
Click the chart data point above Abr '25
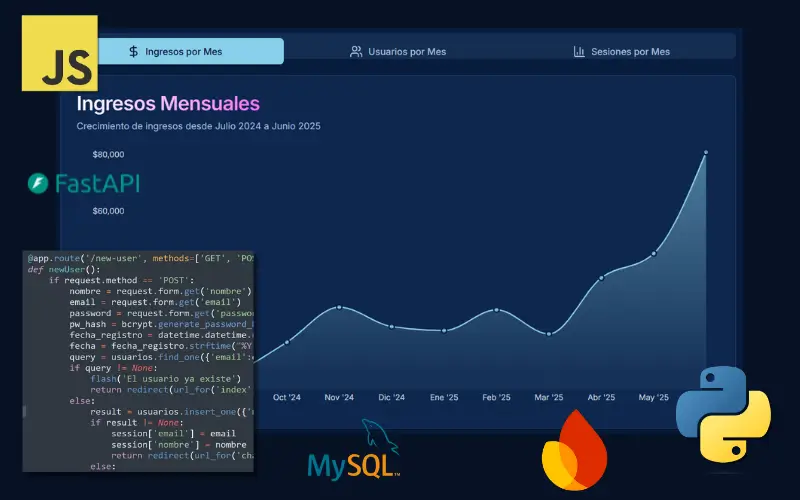tap(601, 278)
